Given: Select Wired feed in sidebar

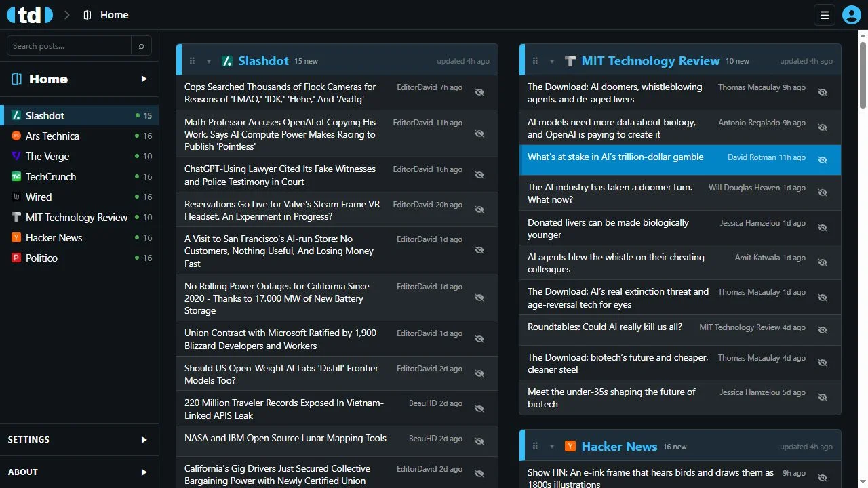Looking at the screenshot, I should coord(79,197).
